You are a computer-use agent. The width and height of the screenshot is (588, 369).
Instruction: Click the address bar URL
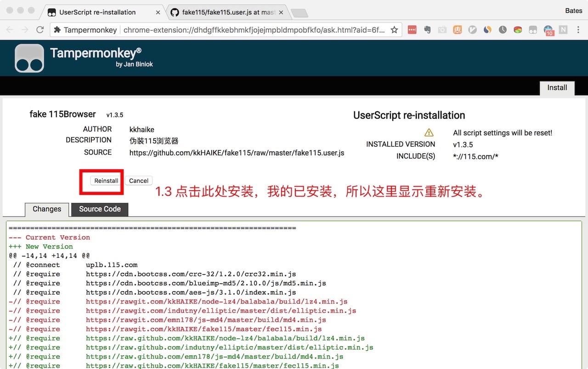tap(254, 30)
